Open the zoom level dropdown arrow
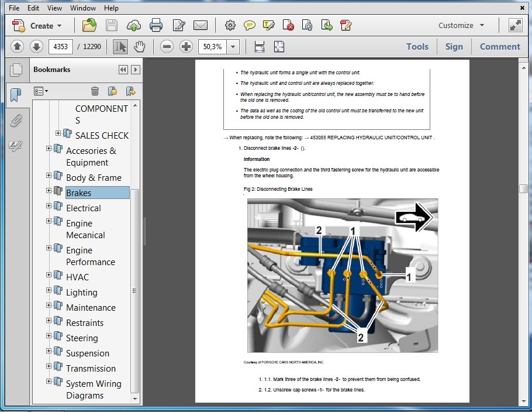This screenshot has height=412, width=532. [x=233, y=47]
